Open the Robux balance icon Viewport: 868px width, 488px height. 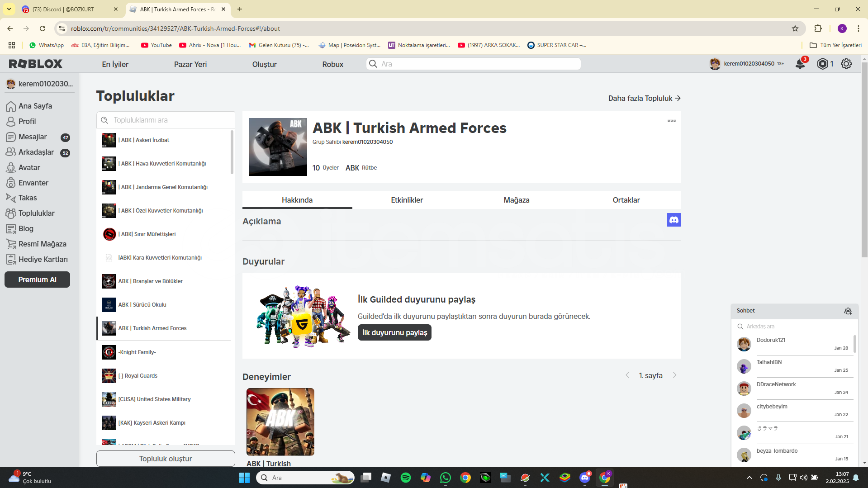823,64
